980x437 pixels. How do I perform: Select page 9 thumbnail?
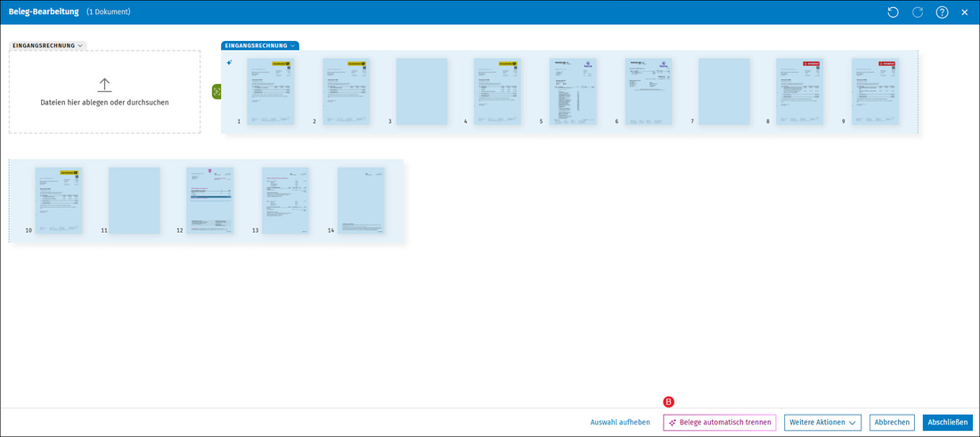click(876, 91)
